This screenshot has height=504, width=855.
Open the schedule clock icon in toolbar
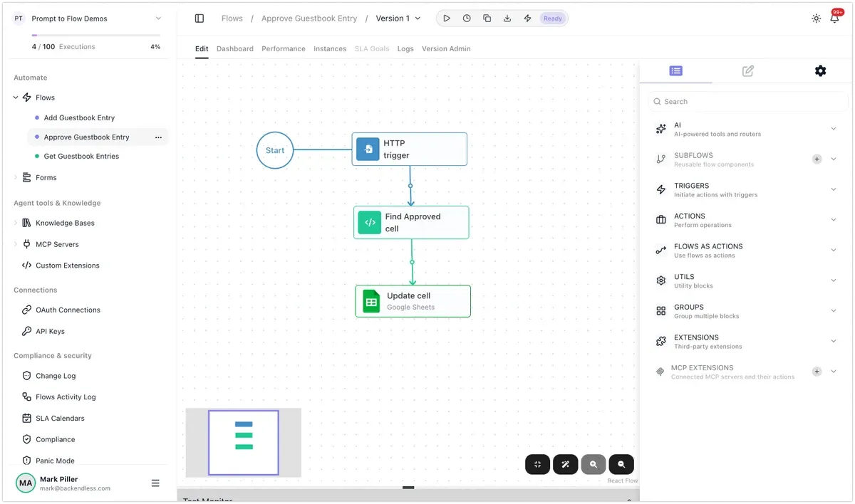467,19
